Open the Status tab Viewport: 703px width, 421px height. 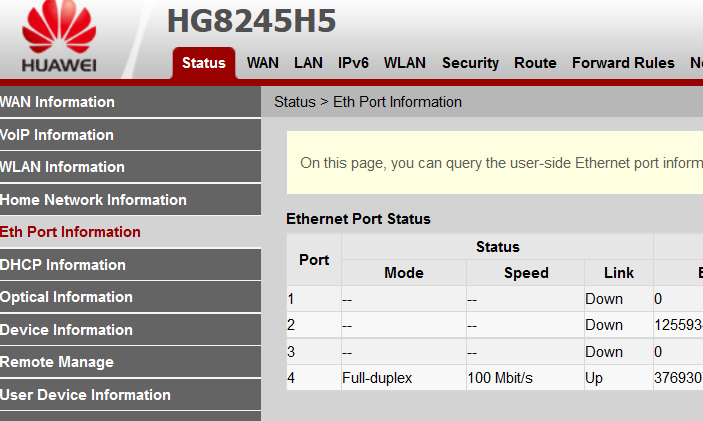pyautogui.click(x=204, y=63)
